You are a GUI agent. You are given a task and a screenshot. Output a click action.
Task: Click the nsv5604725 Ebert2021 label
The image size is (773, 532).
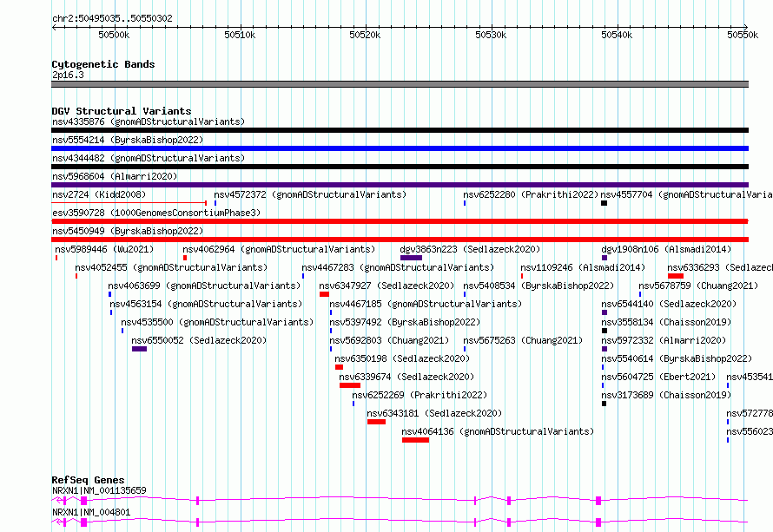point(658,377)
